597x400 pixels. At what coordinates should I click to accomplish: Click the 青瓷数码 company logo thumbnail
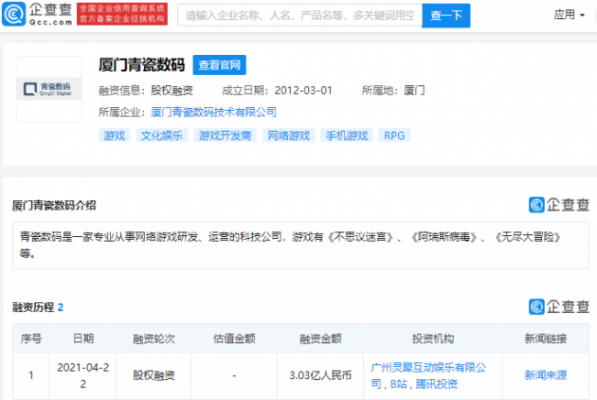coord(49,89)
